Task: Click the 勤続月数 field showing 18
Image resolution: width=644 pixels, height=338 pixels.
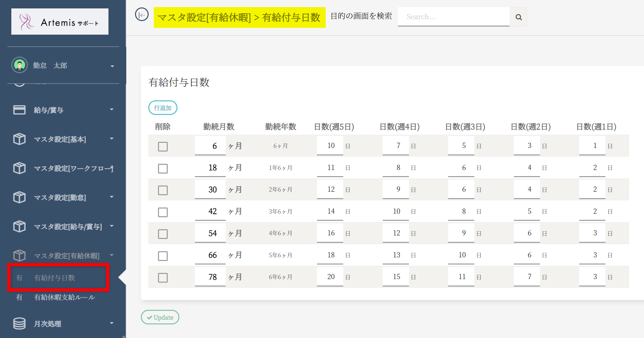Action: [210, 168]
